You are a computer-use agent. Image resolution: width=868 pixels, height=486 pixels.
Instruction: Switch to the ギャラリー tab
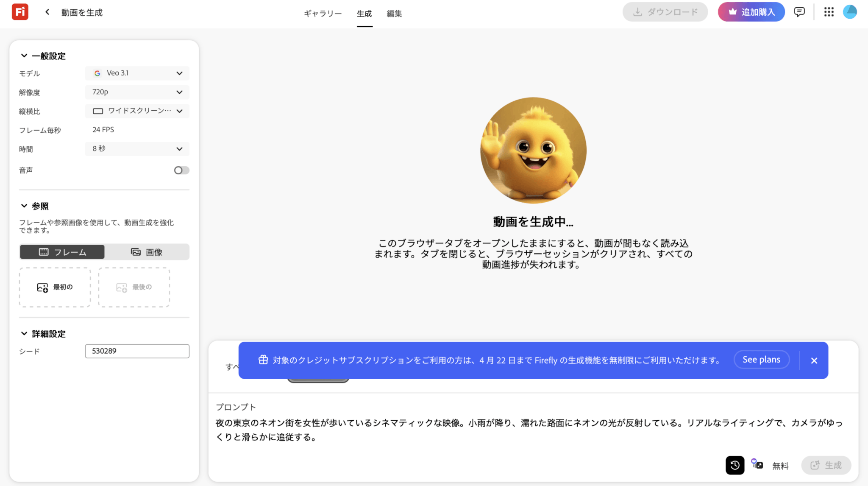coord(323,14)
